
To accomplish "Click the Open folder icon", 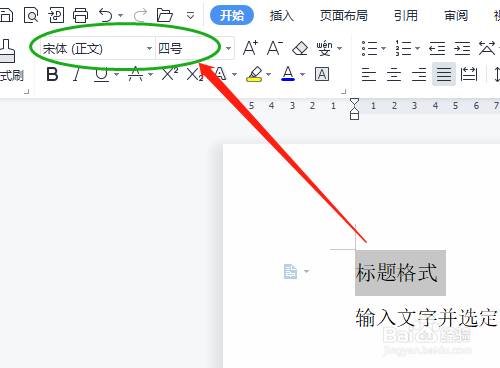I will coord(165,15).
